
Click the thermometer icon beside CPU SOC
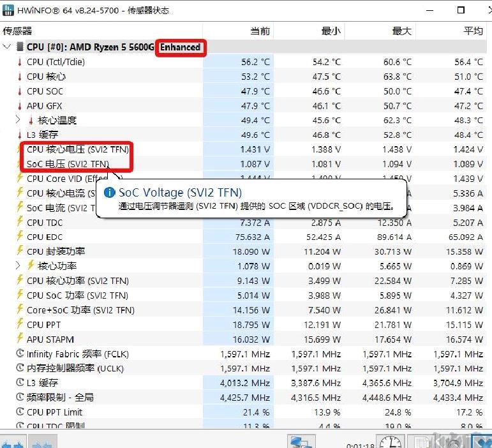pyautogui.click(x=20, y=91)
